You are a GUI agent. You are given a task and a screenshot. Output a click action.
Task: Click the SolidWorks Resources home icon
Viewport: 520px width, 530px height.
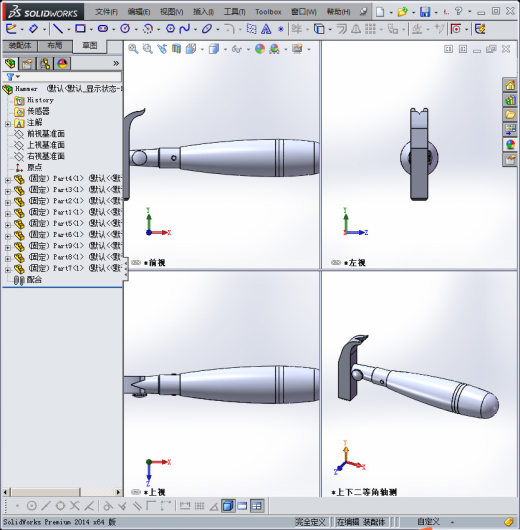click(510, 85)
